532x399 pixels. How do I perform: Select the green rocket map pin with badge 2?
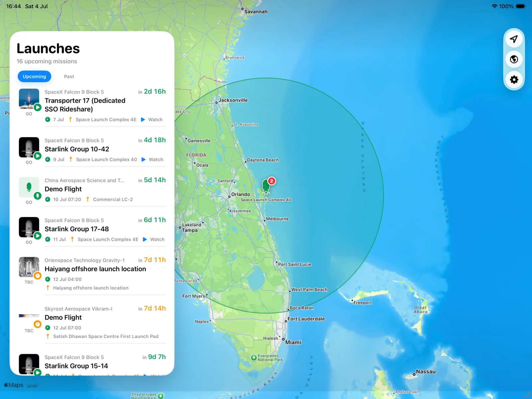click(x=266, y=186)
